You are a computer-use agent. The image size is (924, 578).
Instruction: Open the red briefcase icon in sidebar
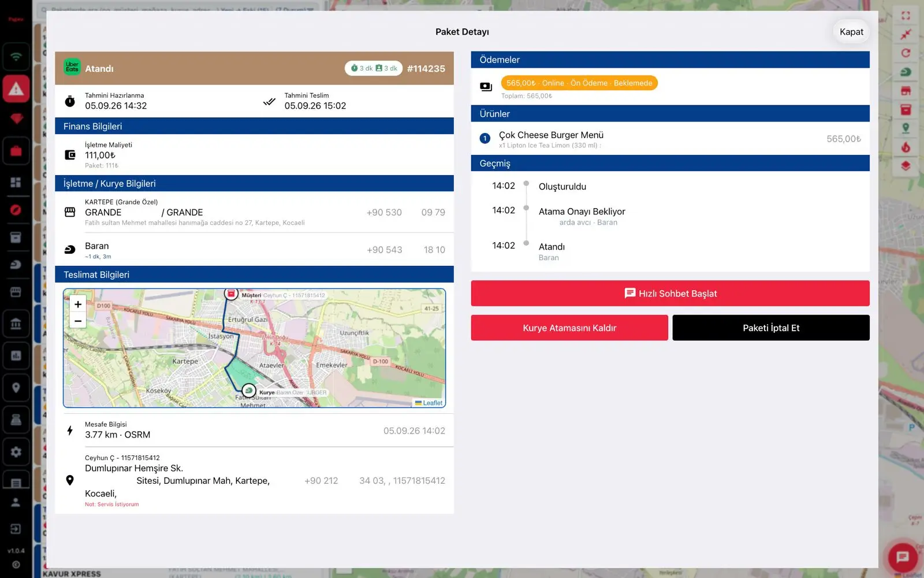coord(16,151)
